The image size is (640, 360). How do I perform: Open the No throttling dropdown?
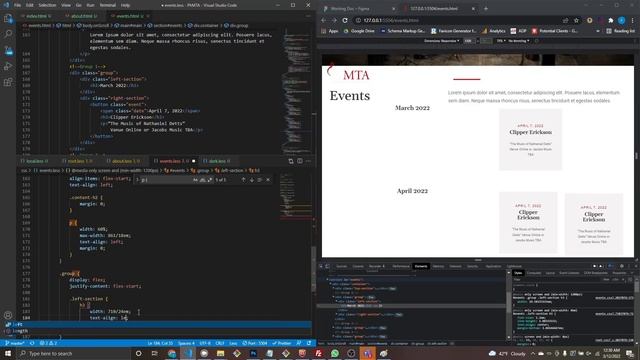click(519, 41)
